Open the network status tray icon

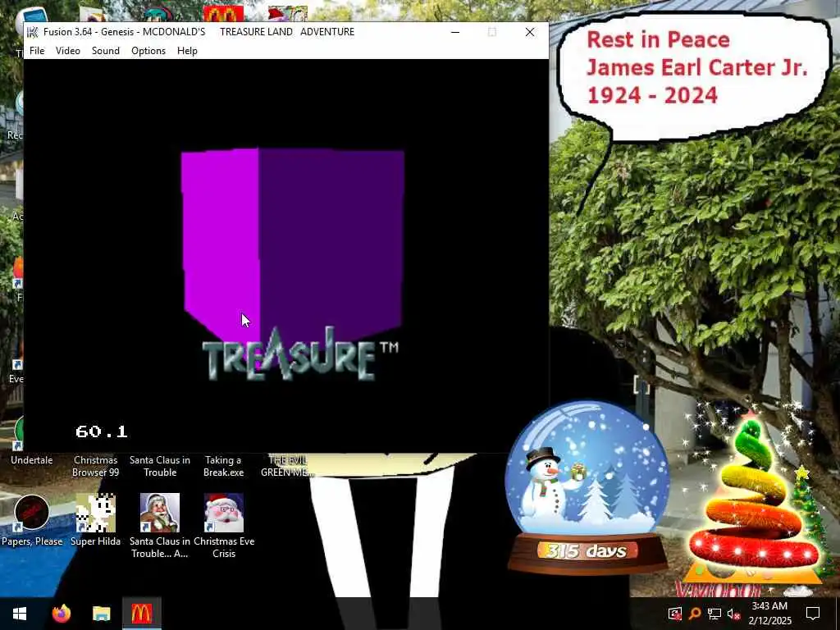[714, 614]
